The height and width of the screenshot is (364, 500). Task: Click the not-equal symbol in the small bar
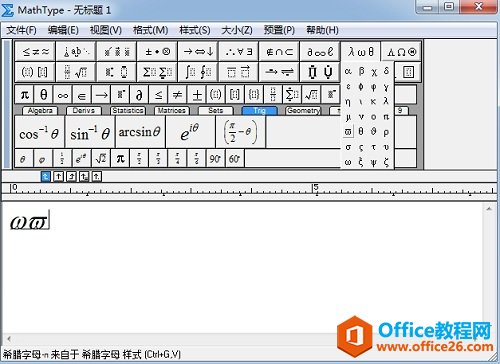[178, 95]
